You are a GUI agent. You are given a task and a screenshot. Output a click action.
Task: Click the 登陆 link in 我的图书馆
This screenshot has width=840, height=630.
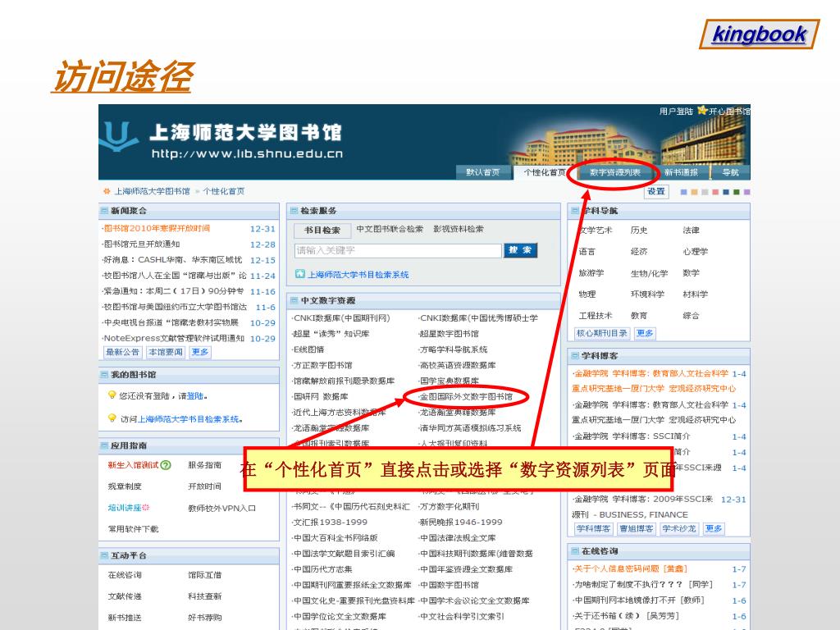pos(195,396)
